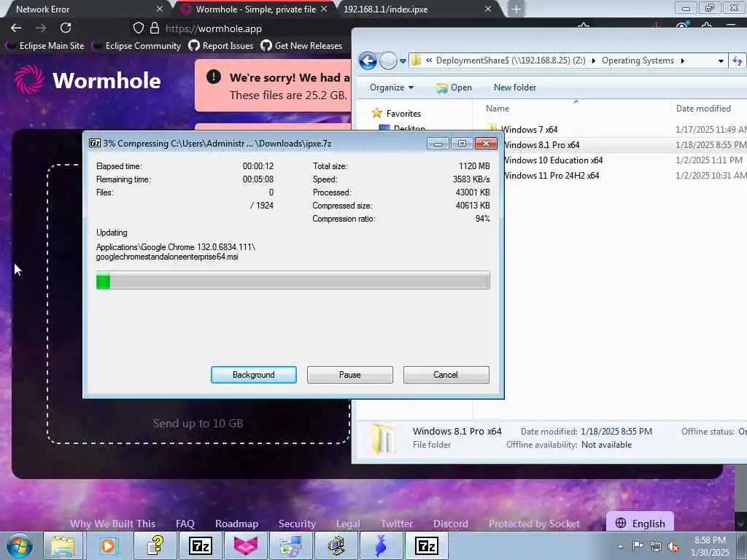The width and height of the screenshot is (747, 560).
Task: Click the network computers taskbar icon
Action: (290, 545)
